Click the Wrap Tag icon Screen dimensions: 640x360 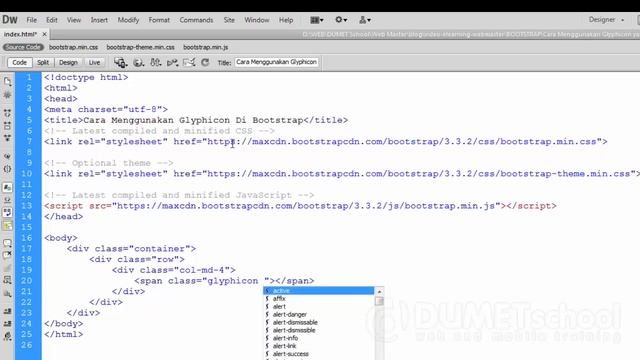(7, 268)
